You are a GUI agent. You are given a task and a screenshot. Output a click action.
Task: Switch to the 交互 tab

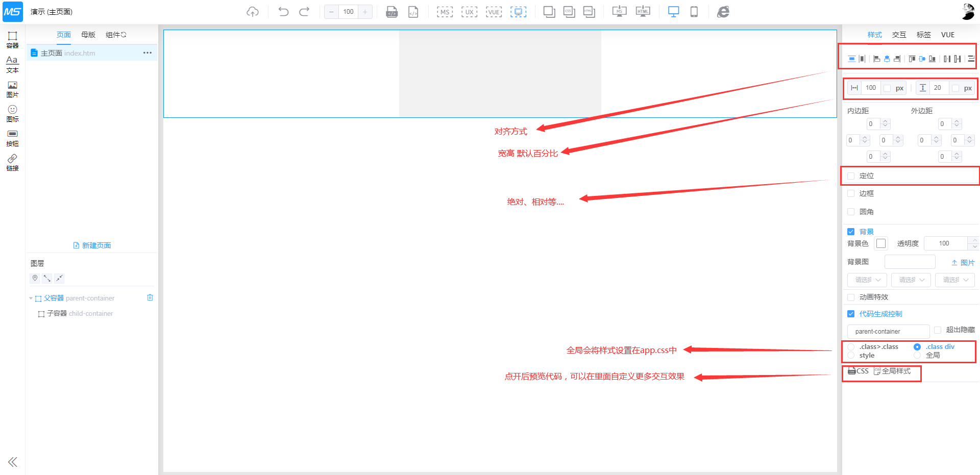[899, 35]
